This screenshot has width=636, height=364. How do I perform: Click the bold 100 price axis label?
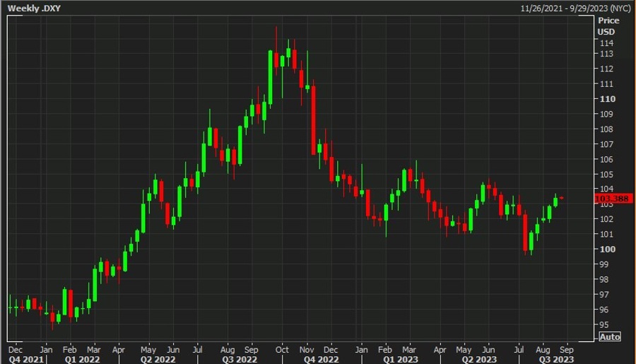coord(608,249)
